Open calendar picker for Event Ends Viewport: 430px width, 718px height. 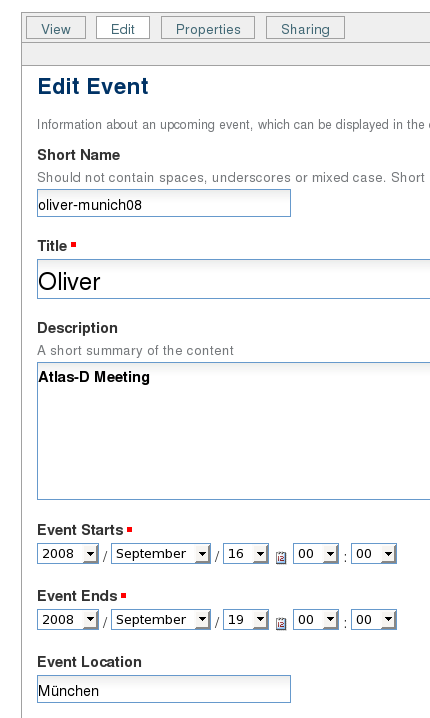281,623
